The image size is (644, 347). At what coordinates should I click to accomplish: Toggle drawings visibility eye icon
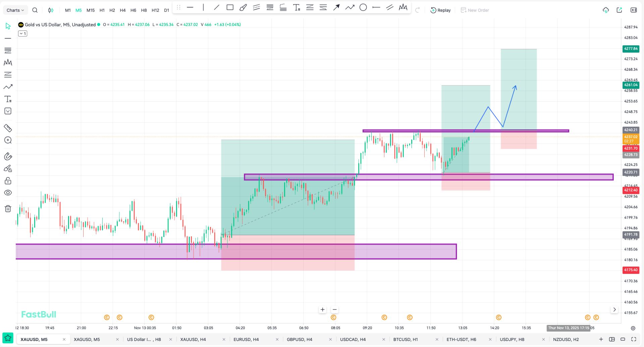8,193
